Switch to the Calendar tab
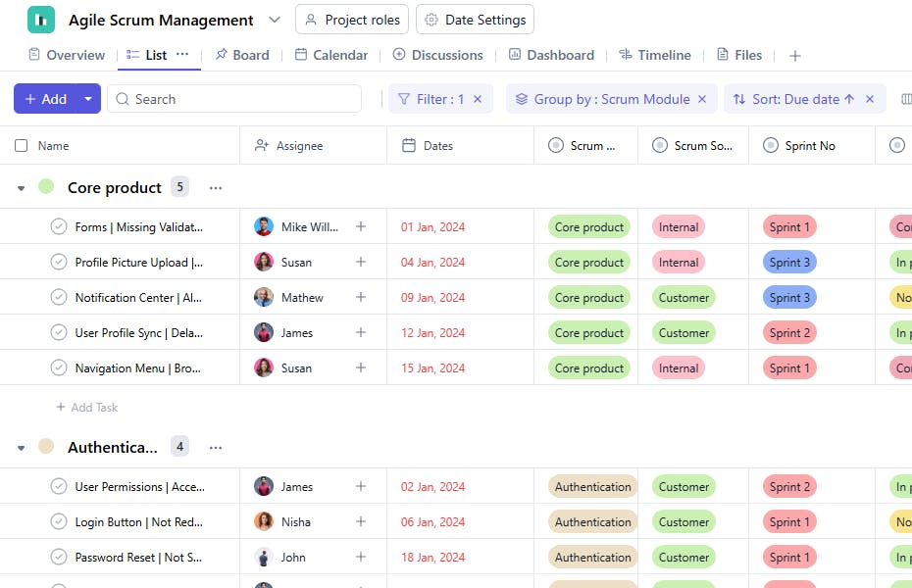The image size is (912, 588). (x=331, y=55)
